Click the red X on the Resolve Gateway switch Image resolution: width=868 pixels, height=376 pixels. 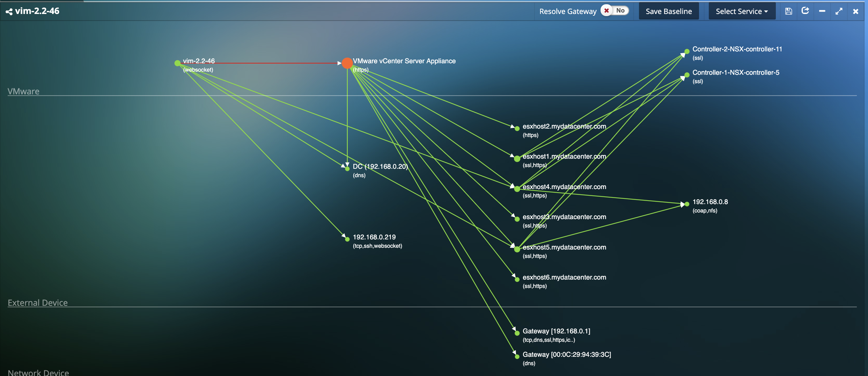(x=606, y=11)
